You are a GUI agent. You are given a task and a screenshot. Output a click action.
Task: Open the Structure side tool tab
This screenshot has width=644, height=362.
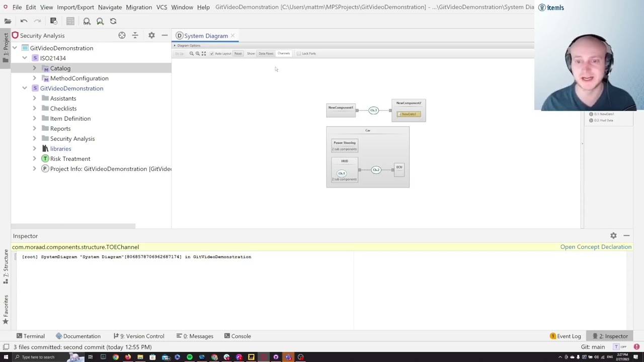(x=6, y=266)
